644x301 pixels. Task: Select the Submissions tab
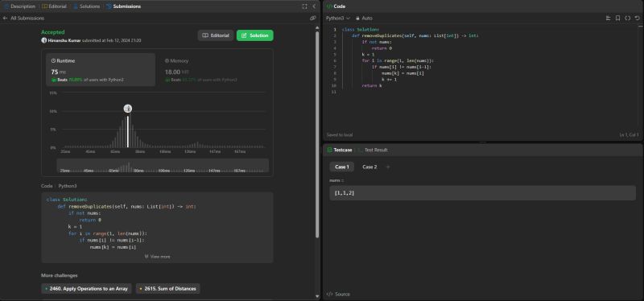click(x=124, y=6)
